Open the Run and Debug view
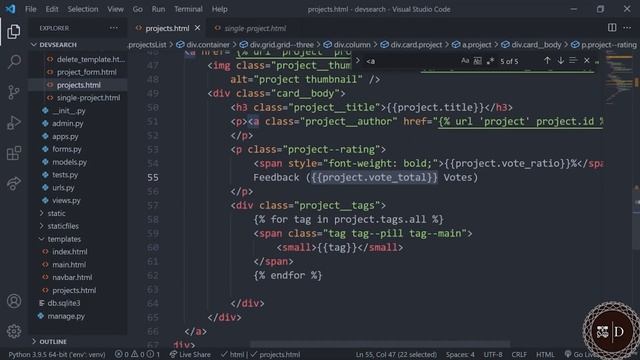 click(x=14, y=122)
